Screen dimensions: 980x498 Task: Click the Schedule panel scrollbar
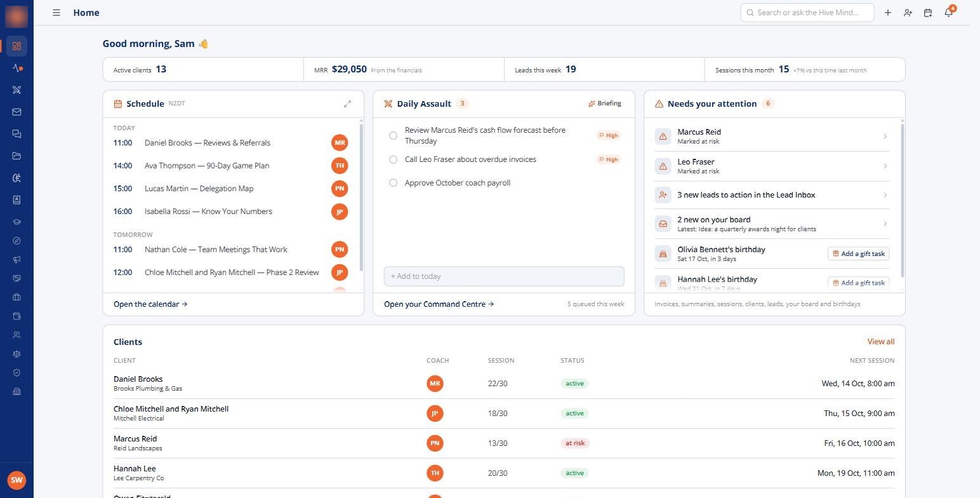(362, 197)
